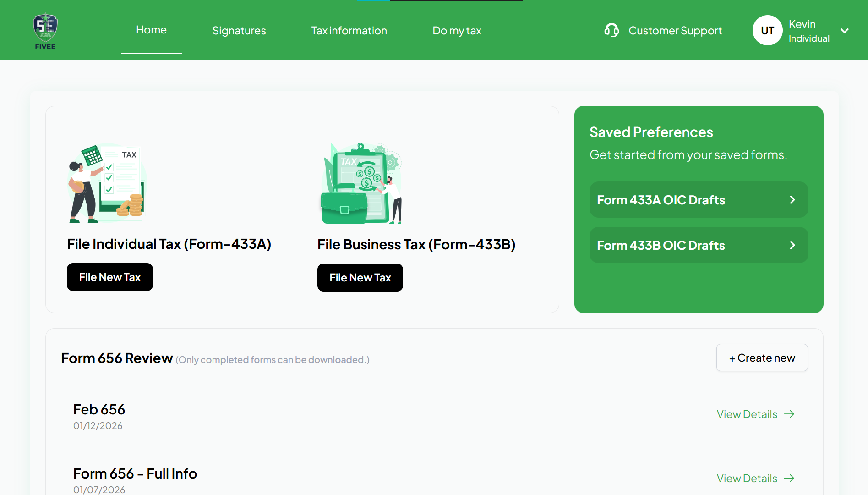The height and width of the screenshot is (495, 868).
Task: Open the Tax information tab
Action: [349, 31]
